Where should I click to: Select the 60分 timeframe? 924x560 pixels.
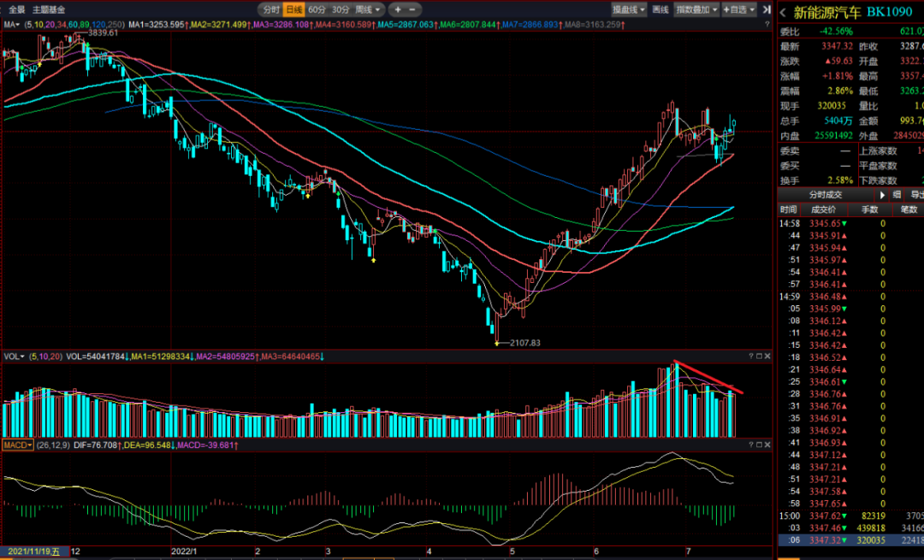click(316, 9)
